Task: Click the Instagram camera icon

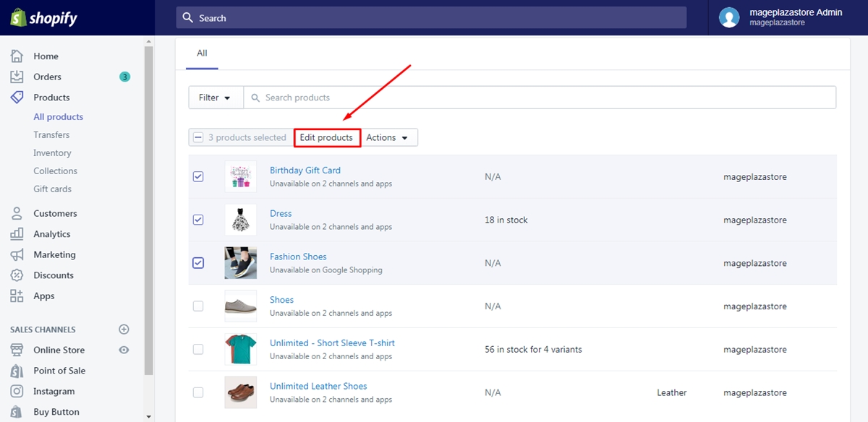Action: point(17,392)
